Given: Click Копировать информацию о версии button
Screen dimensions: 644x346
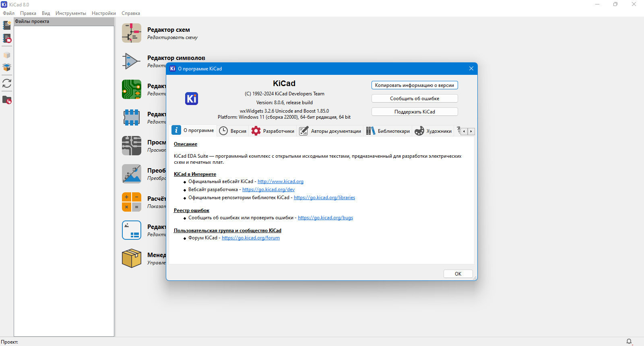Looking at the screenshot, I should coord(415,85).
